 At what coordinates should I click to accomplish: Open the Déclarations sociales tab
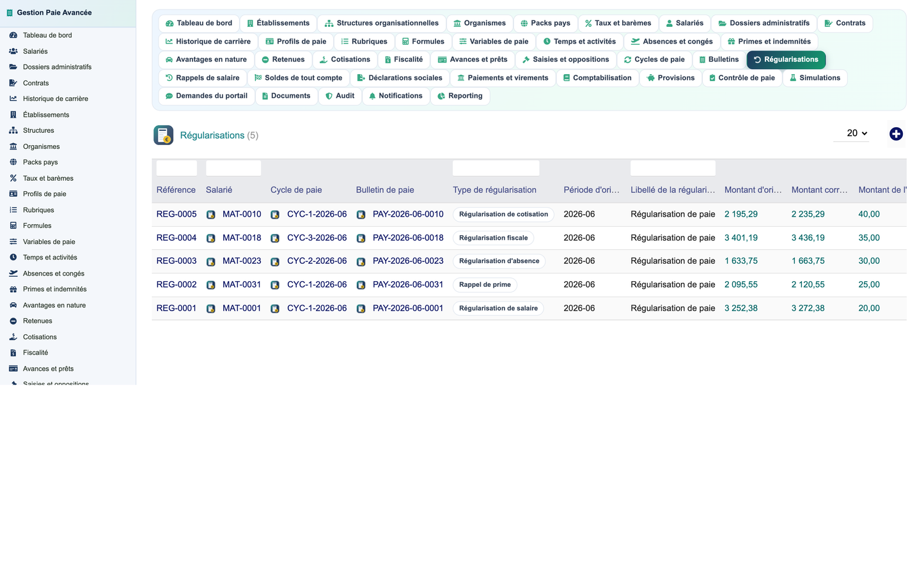click(400, 78)
